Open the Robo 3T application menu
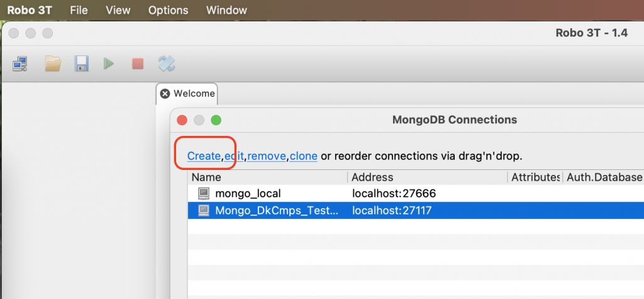The width and height of the screenshot is (644, 299). [x=30, y=10]
